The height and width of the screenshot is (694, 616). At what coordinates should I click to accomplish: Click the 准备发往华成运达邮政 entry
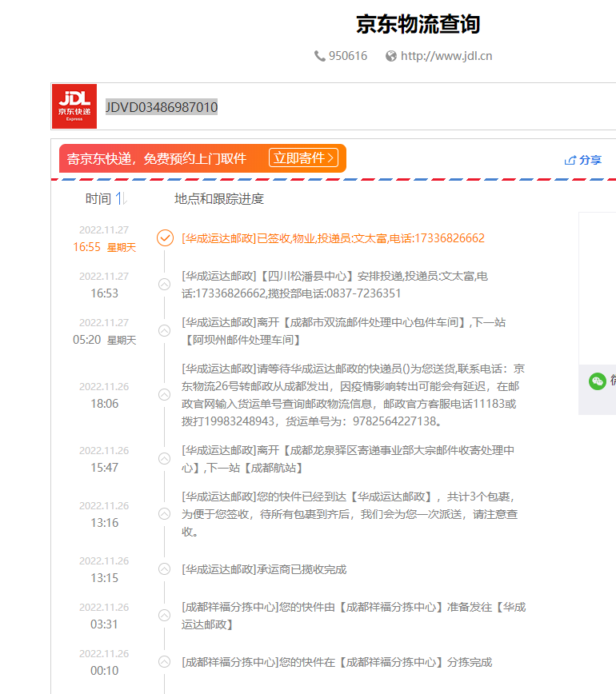pyautogui.click(x=354, y=616)
